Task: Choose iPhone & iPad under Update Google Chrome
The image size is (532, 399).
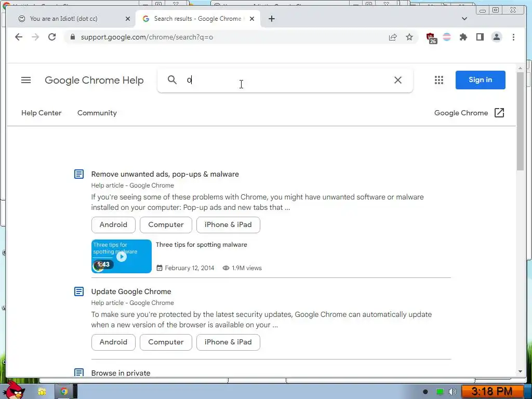Action: (228, 342)
